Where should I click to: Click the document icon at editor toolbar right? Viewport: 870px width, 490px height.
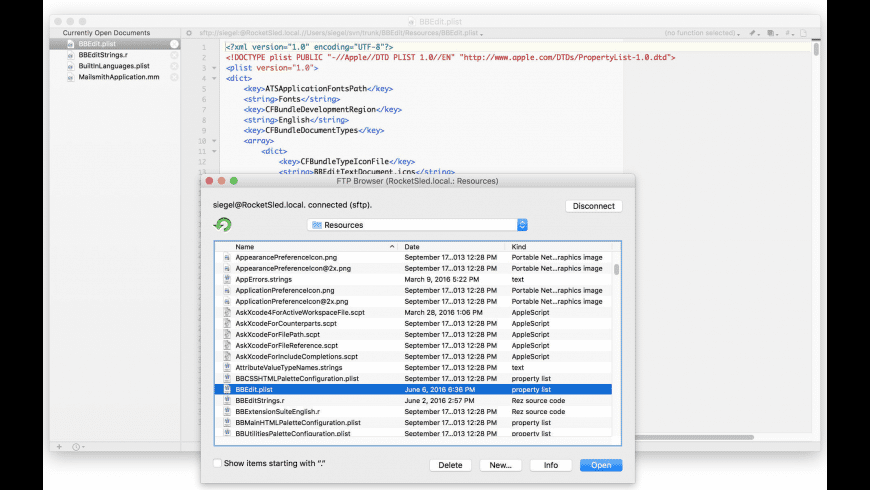point(803,33)
